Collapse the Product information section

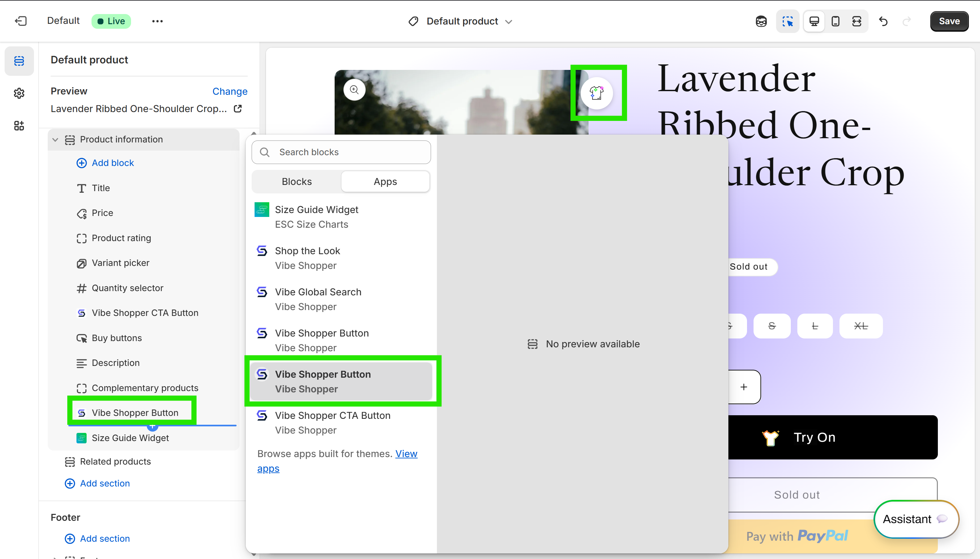coord(55,140)
